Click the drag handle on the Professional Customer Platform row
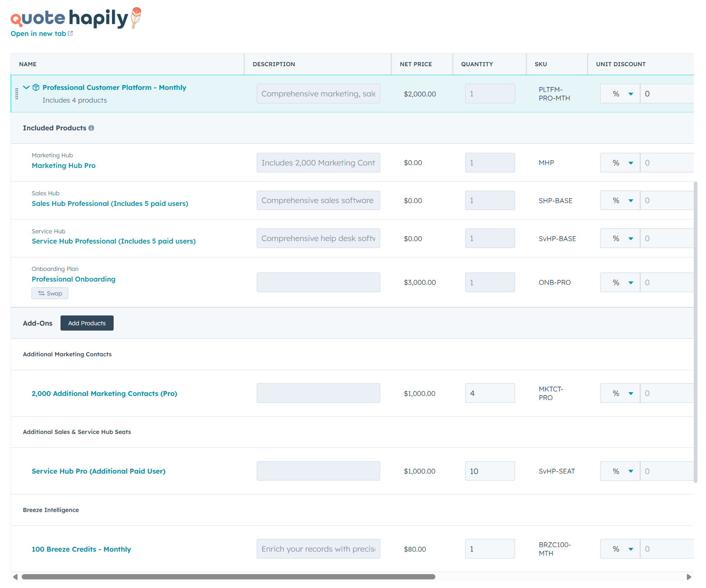The image size is (706, 588). click(x=17, y=94)
